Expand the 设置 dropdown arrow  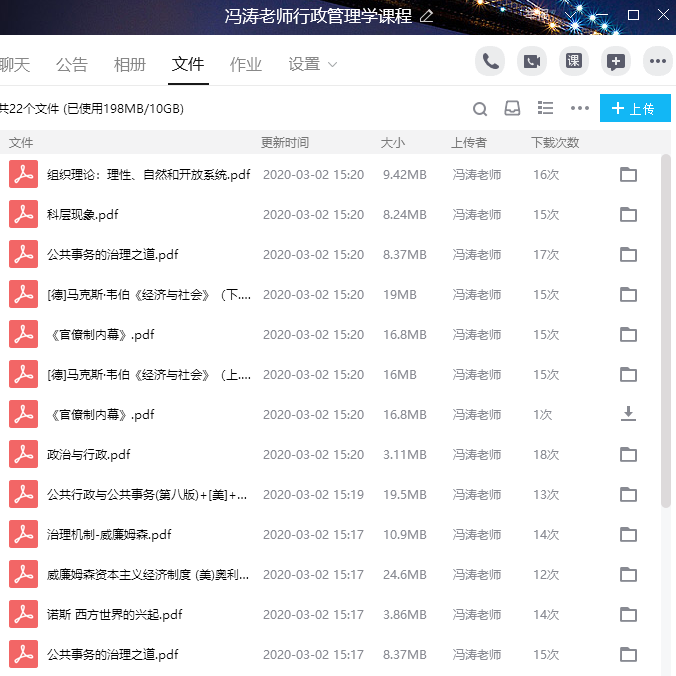pos(332,65)
